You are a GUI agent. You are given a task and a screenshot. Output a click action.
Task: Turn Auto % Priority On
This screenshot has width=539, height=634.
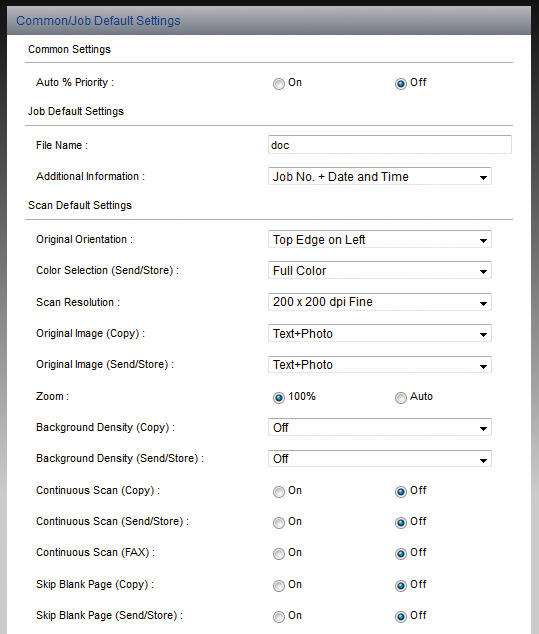coord(279,84)
